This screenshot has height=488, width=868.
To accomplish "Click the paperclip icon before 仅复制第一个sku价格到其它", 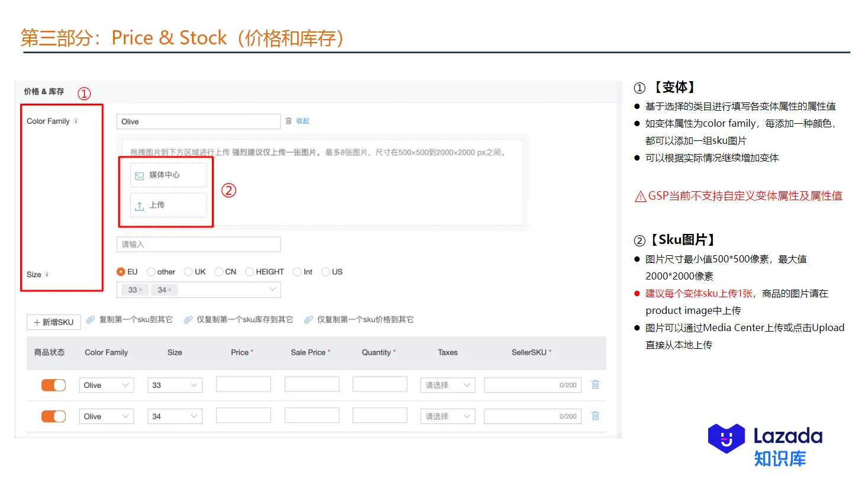I will coord(308,319).
